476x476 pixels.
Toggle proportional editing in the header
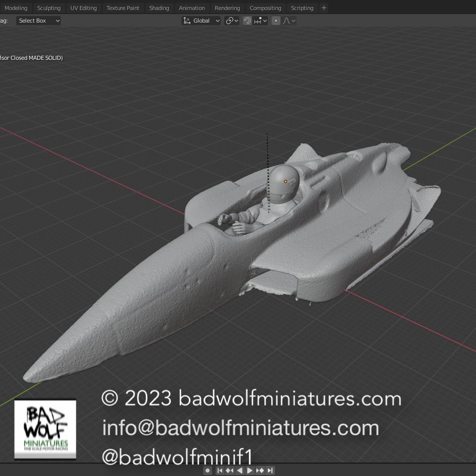pyautogui.click(x=275, y=21)
